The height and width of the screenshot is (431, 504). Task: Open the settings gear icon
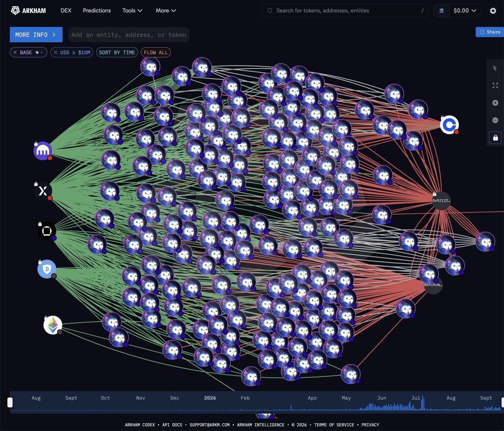tap(493, 11)
